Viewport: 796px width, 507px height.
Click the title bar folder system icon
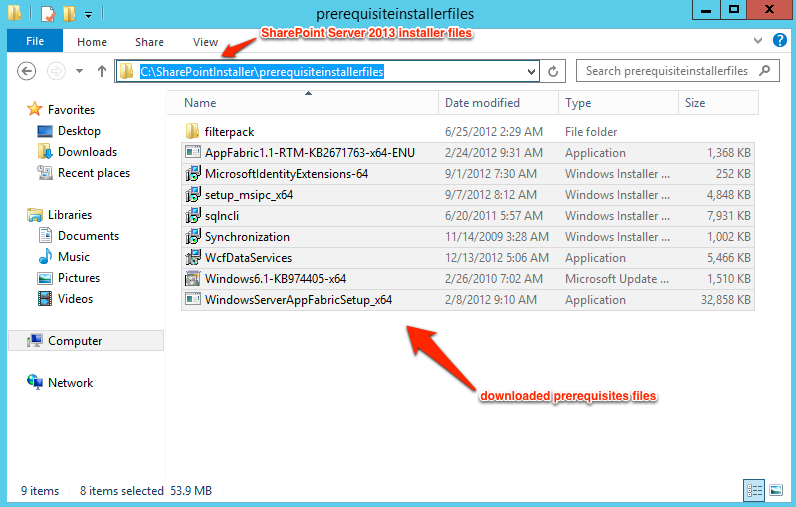point(14,14)
